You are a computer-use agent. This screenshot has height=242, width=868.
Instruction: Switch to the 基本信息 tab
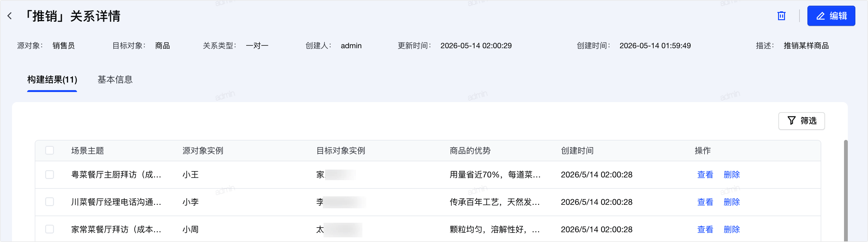[x=115, y=79]
